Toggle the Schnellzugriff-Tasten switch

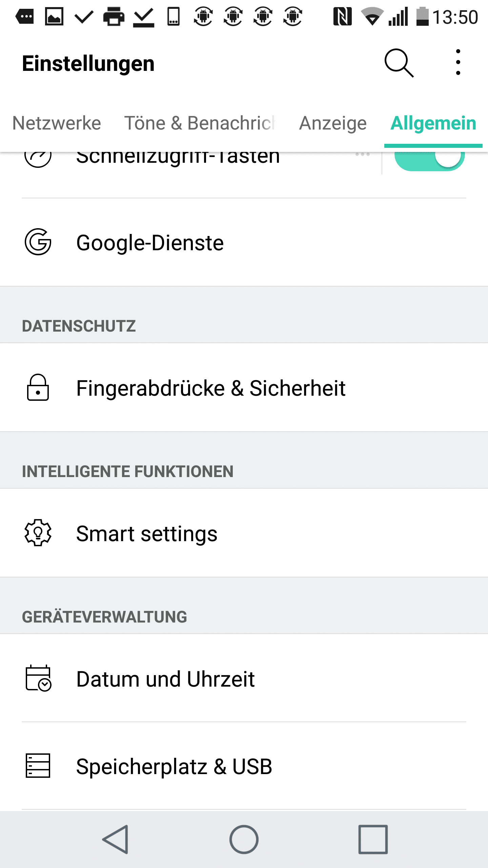coord(429,160)
